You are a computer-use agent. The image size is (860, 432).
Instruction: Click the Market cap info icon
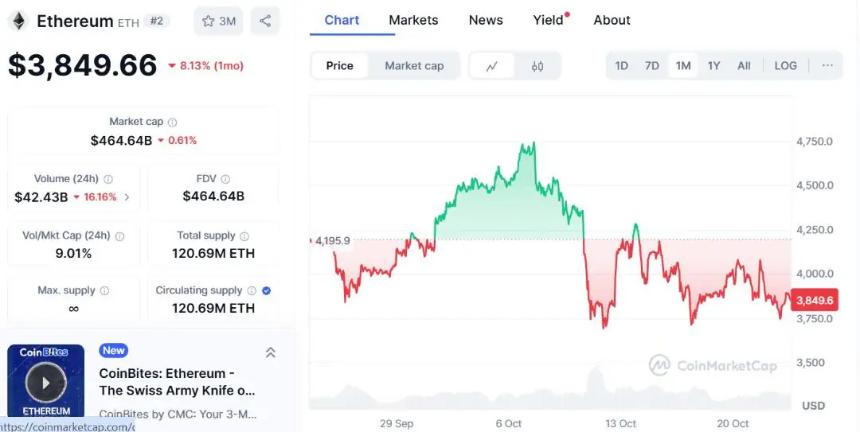(x=172, y=122)
